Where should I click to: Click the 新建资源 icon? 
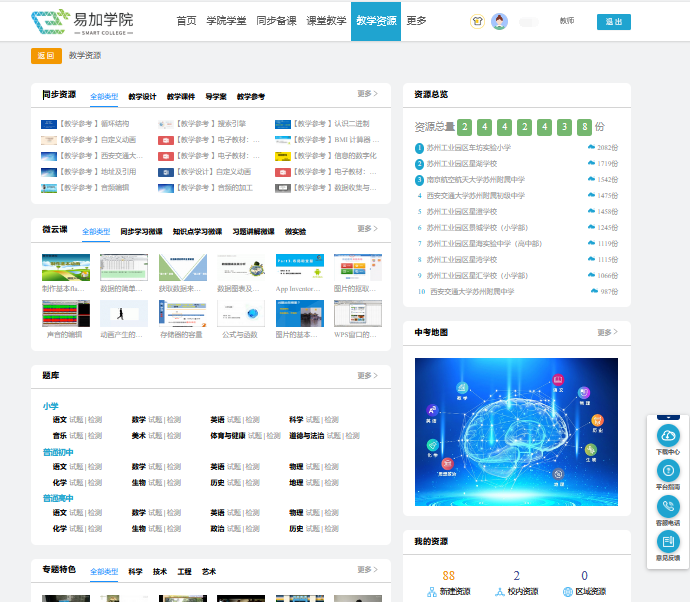432,592
